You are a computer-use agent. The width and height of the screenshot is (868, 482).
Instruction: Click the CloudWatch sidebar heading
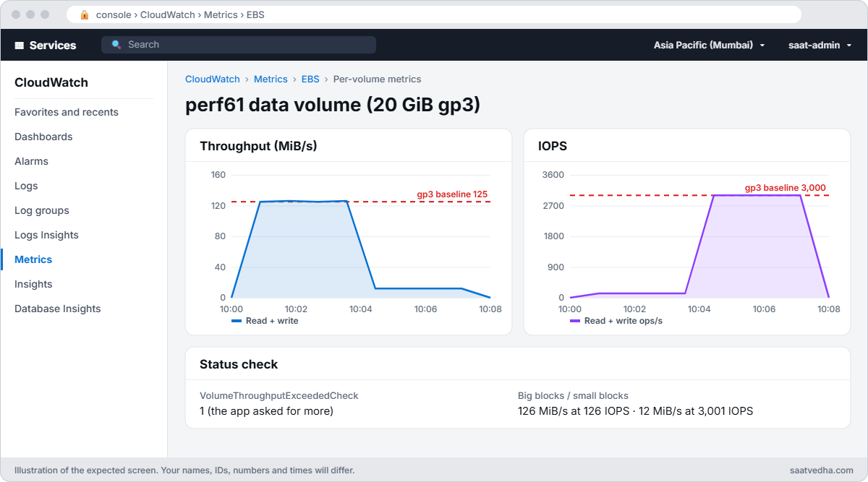(x=51, y=82)
